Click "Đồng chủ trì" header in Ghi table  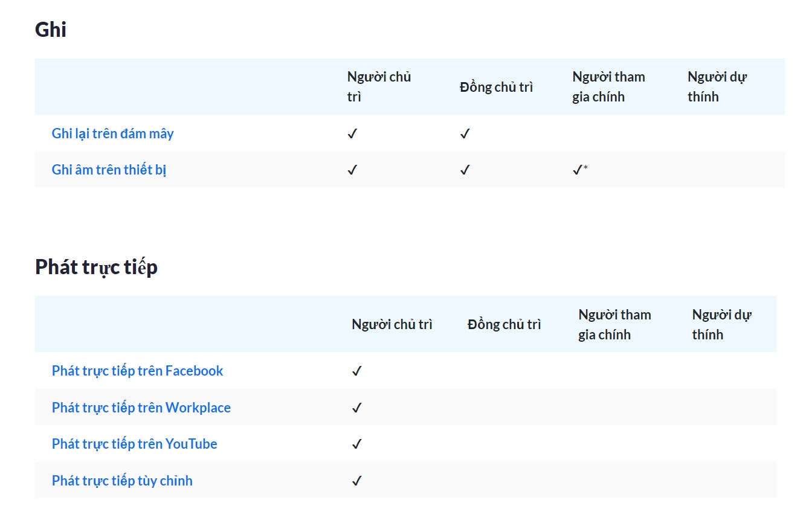[x=496, y=87]
